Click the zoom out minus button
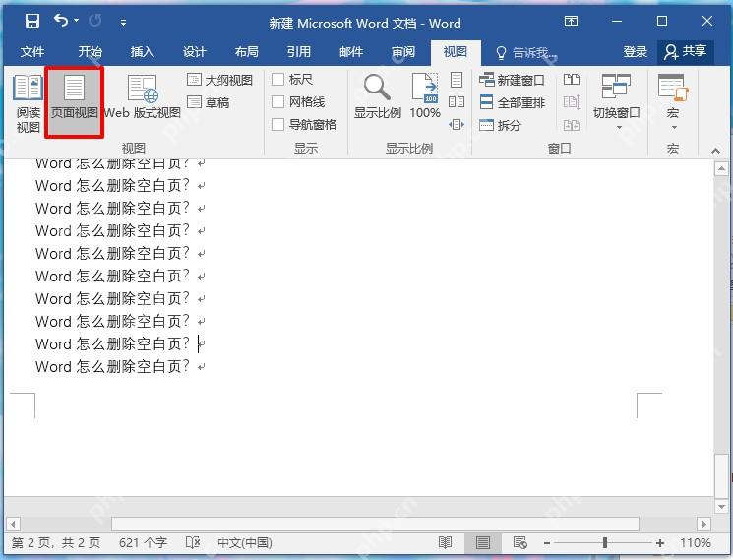 [547, 543]
